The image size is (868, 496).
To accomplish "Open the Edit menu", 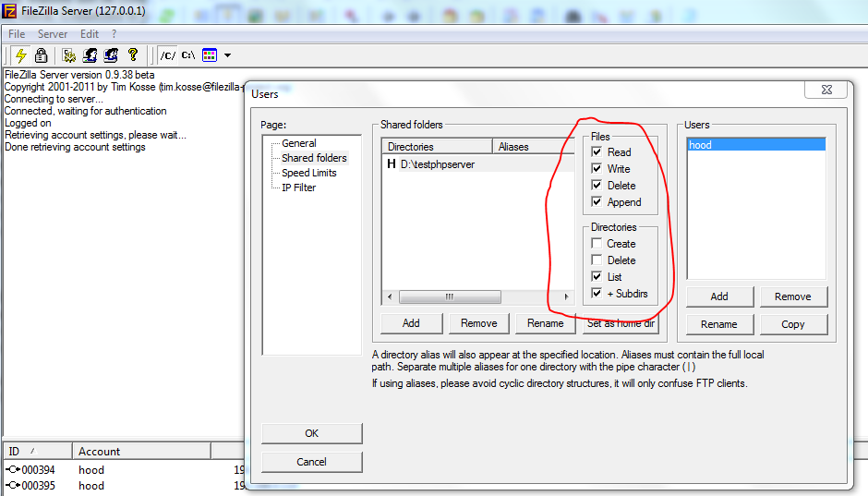I will (x=90, y=34).
